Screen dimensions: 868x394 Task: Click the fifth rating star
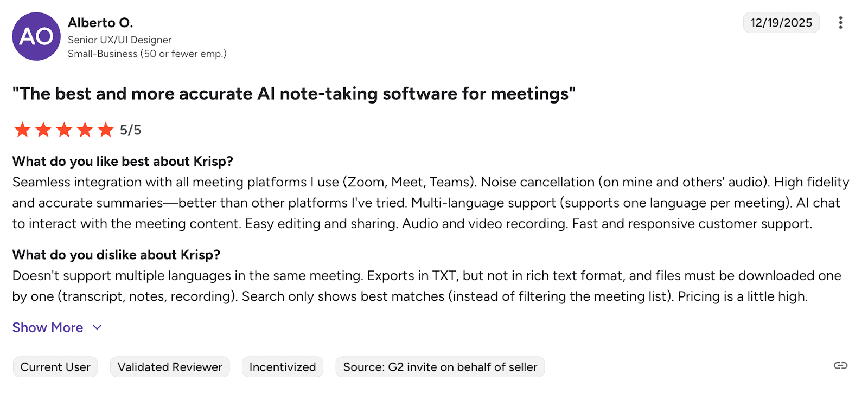106,130
